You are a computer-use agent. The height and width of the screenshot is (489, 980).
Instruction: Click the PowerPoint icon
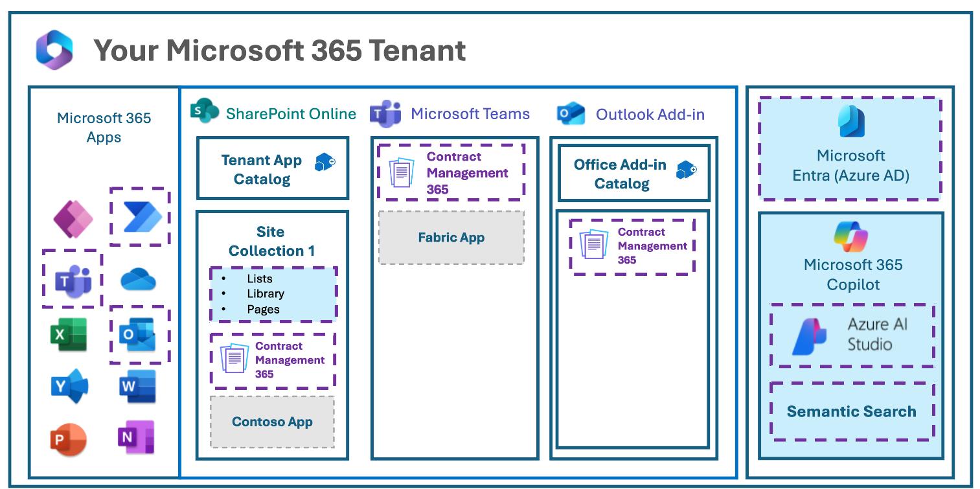69,438
